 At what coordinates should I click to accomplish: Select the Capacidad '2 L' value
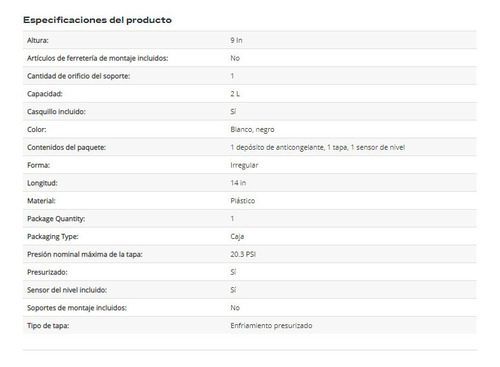click(235, 94)
